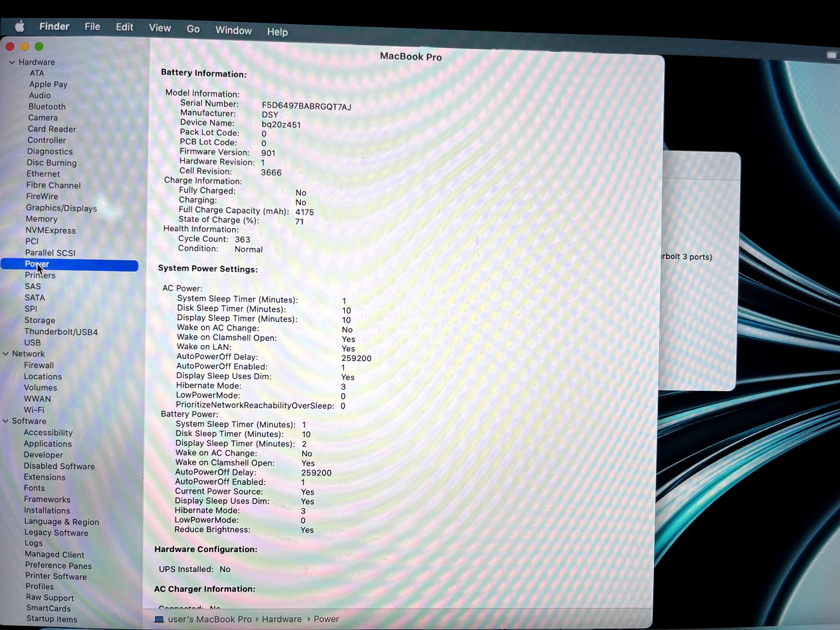840x630 pixels.
Task: Select USB in the sidebar
Action: pos(33,343)
